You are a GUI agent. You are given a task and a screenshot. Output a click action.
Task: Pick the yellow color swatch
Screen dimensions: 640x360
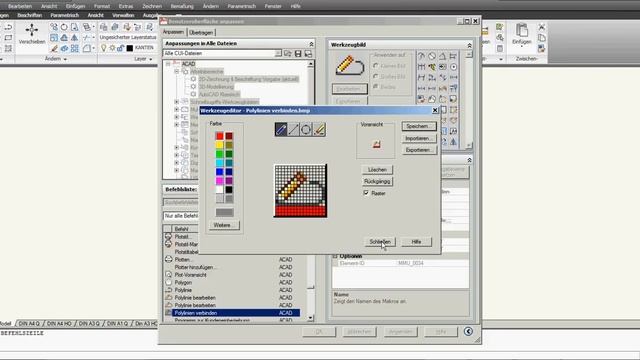220,145
